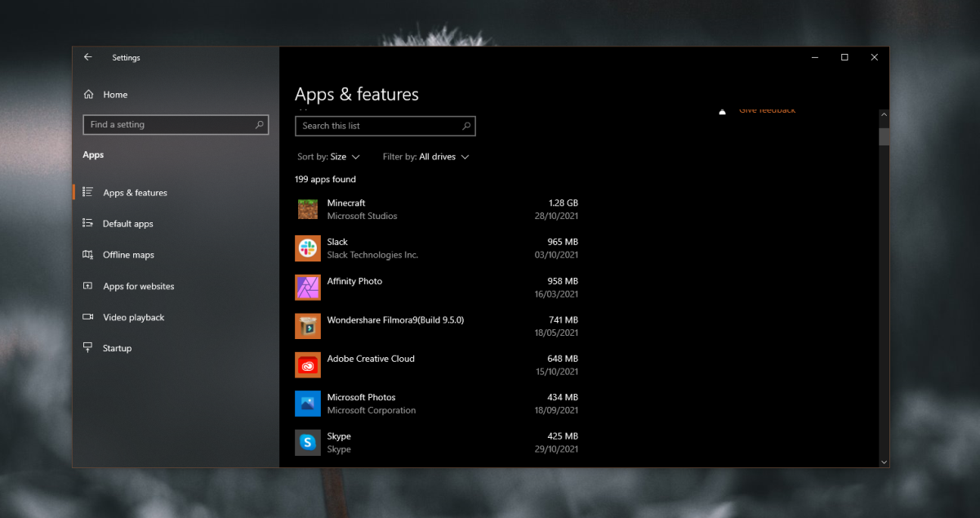Screen dimensions: 980x518
Task: Focus the Search this list field
Action: pyautogui.click(x=385, y=126)
